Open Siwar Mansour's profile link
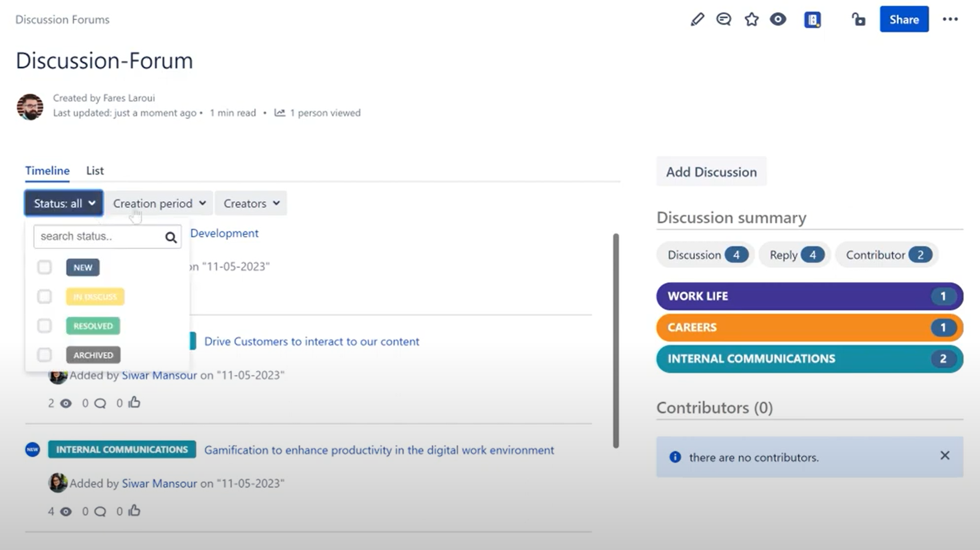Screen dimensions: 980x550 point(159,483)
